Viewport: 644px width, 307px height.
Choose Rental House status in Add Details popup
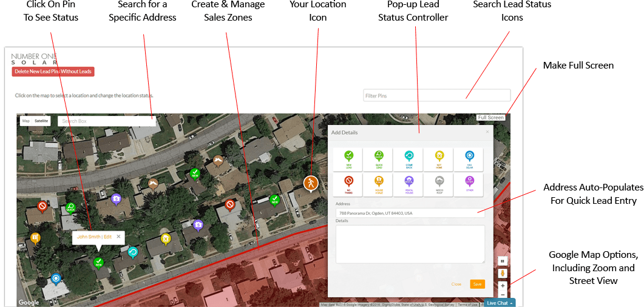(408, 184)
